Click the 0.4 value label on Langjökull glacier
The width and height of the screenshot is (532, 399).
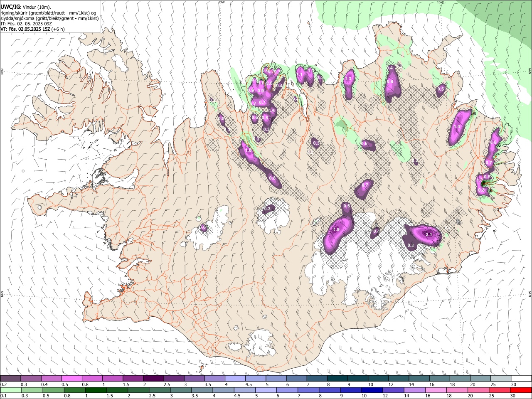[203, 227]
